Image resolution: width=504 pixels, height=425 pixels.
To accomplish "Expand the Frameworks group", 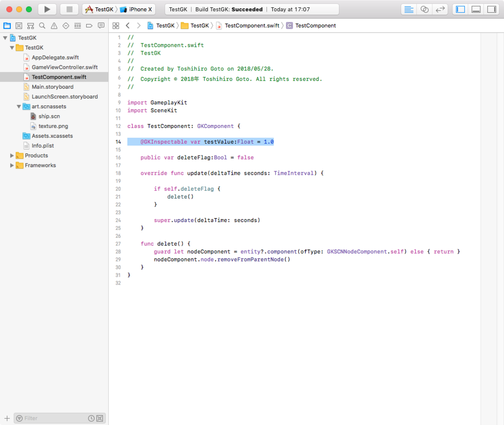I will 12,165.
